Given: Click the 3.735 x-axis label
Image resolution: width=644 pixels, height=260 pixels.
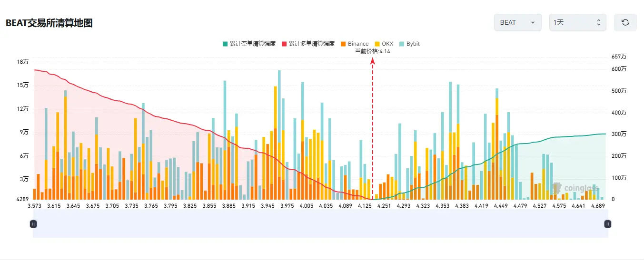Looking at the screenshot, I should tap(131, 206).
